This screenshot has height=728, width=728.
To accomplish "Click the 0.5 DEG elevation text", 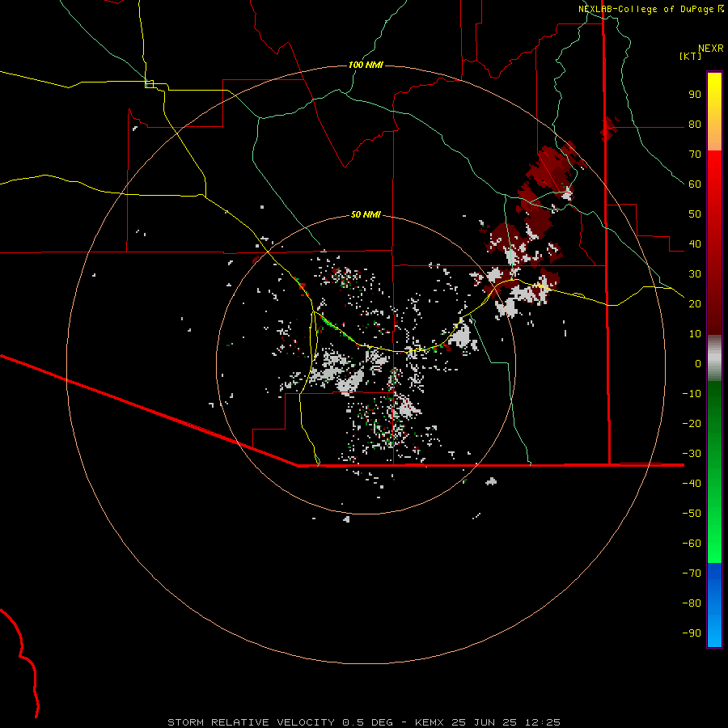I will tap(368, 722).
